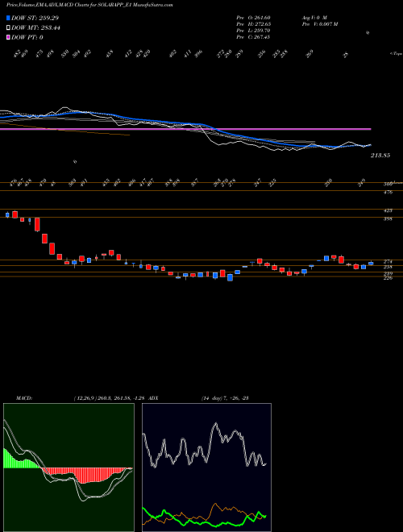Viewport: 403px width, 532px height.
Task: Click the 476 price axis label
Action: pos(388,192)
